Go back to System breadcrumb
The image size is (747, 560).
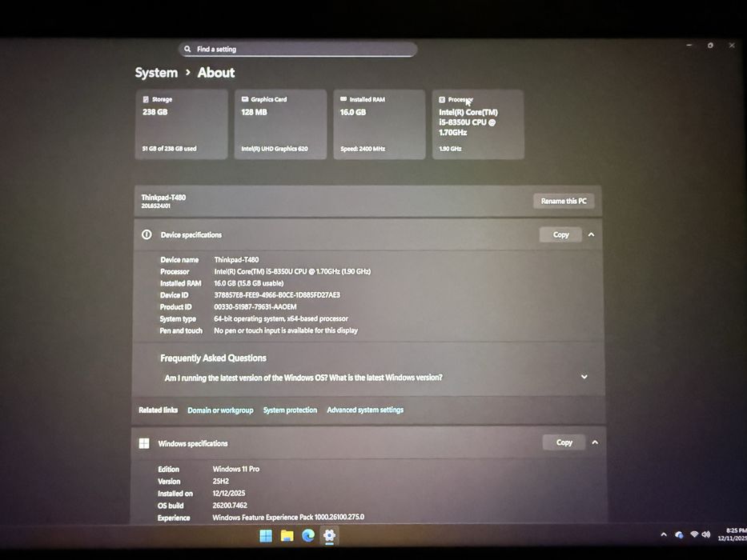(156, 72)
